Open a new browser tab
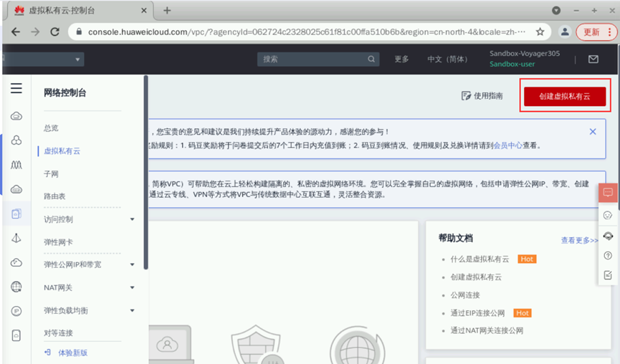620x364 pixels. [x=167, y=10]
